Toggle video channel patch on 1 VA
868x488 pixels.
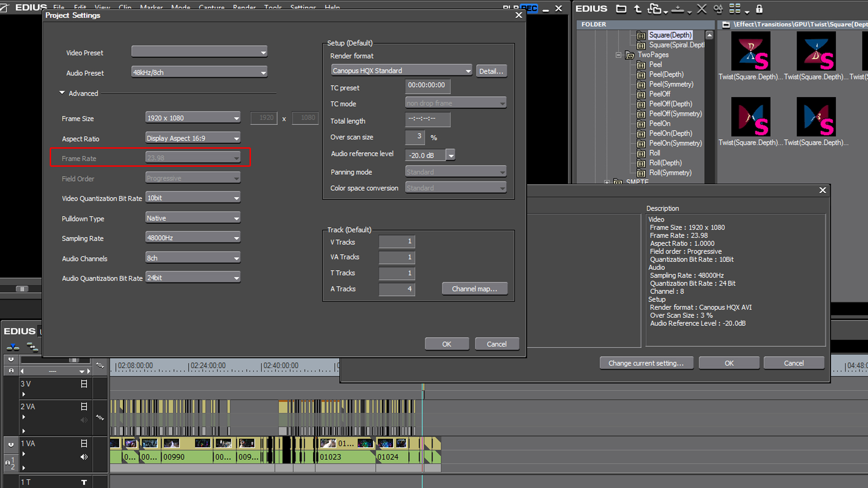(11, 444)
